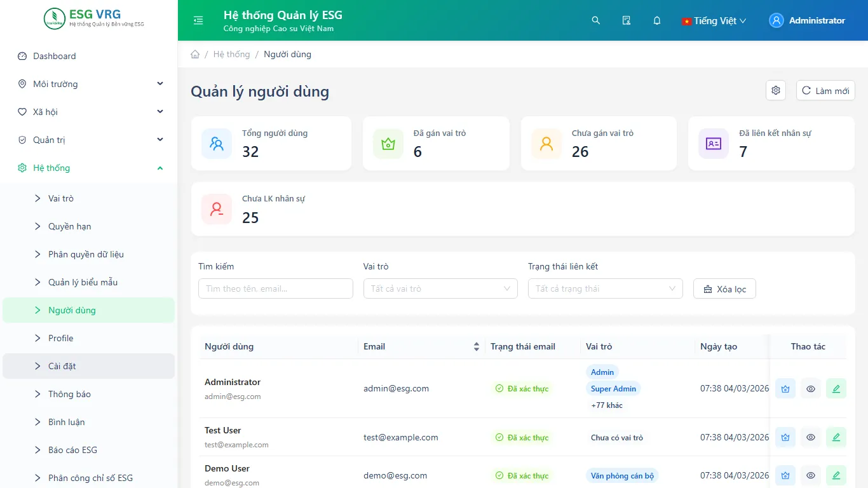868x488 pixels.
Task: Open Phân công chỉ số ESG menu item
Action: (x=89, y=478)
